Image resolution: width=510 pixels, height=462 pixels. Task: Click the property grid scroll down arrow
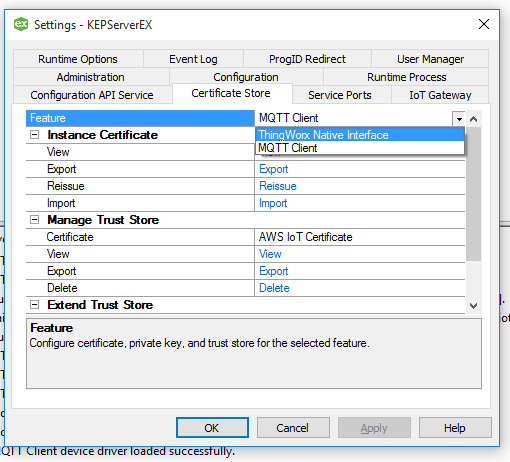click(473, 305)
